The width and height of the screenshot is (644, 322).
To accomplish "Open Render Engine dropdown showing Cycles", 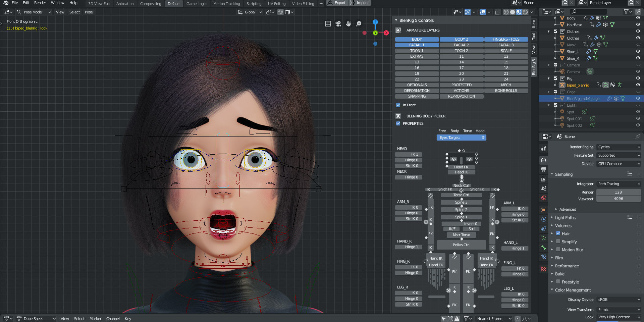I will tap(619, 147).
